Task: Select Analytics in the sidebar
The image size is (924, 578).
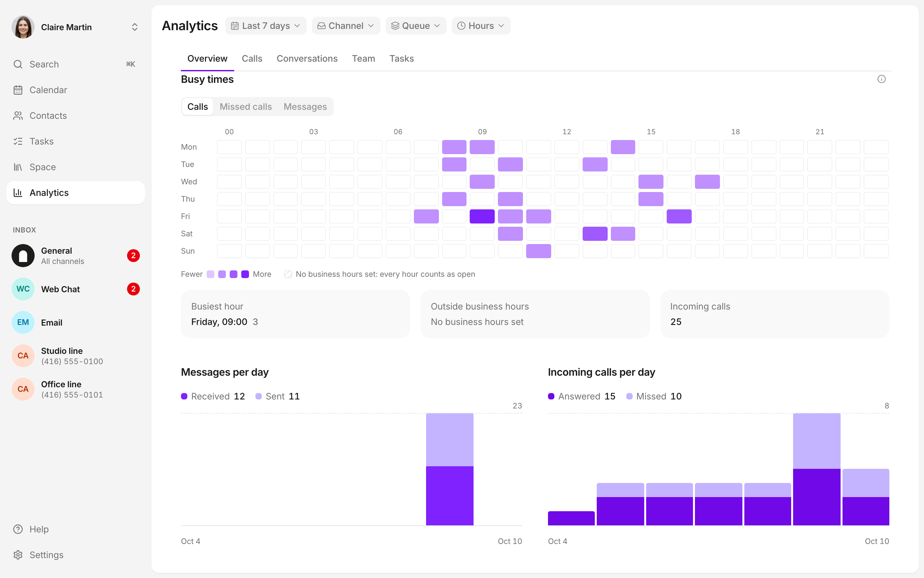Action: [76, 193]
